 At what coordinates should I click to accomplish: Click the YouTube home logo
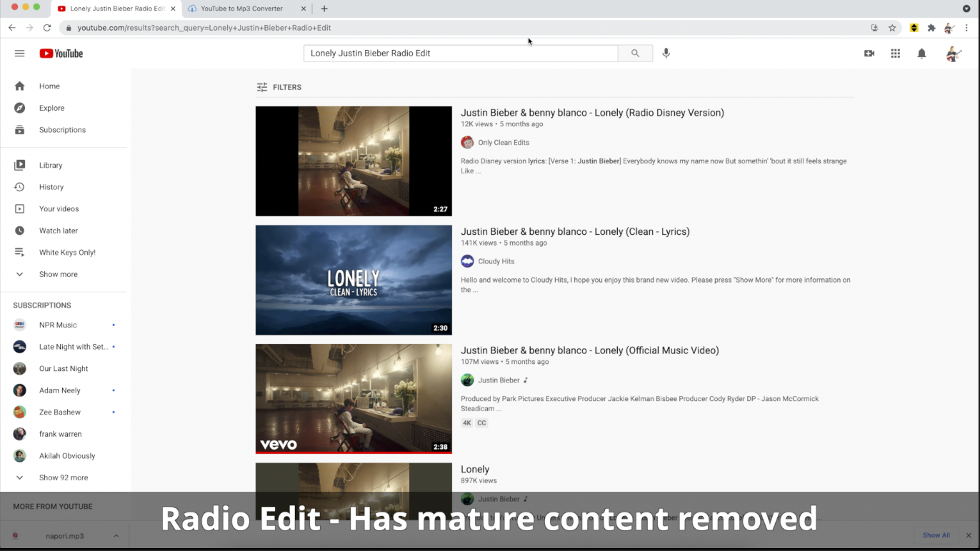tap(61, 53)
